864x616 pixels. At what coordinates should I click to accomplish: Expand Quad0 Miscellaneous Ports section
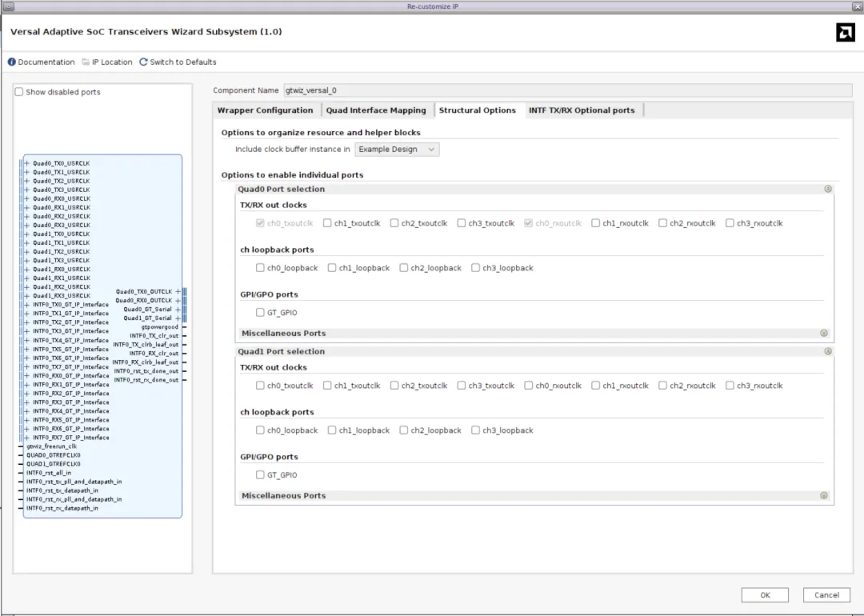pos(824,334)
